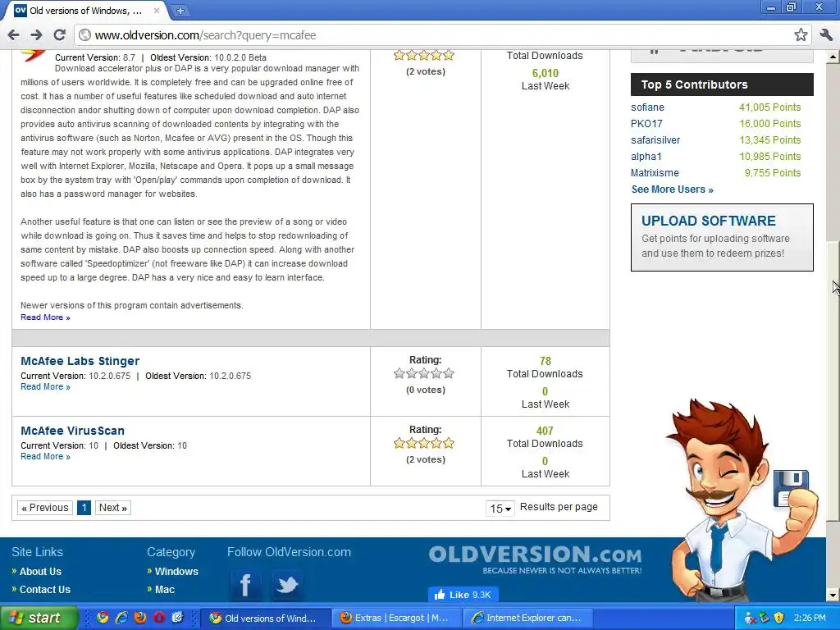The image size is (840, 630).
Task: Click the last quick launch icon
Action: [x=177, y=618]
